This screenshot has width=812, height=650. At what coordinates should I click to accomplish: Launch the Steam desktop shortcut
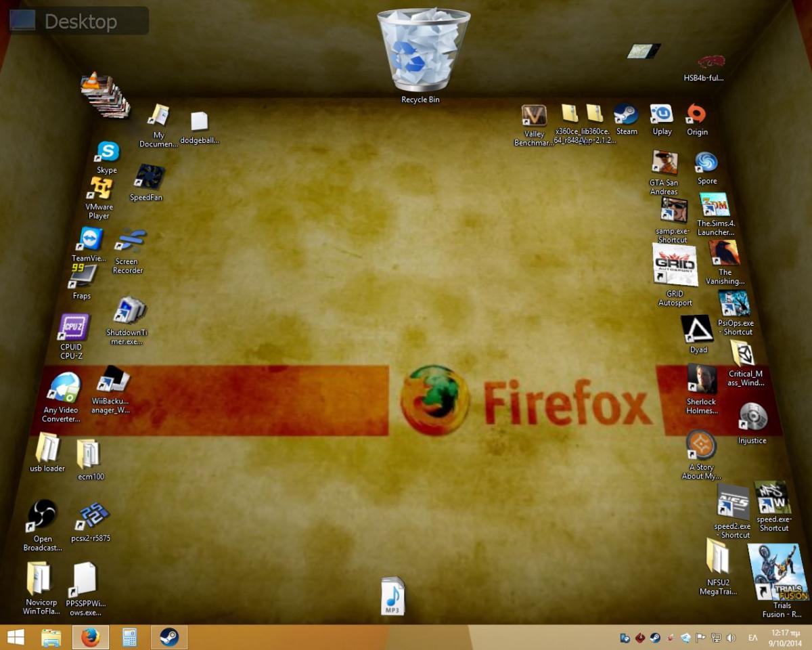(x=626, y=114)
